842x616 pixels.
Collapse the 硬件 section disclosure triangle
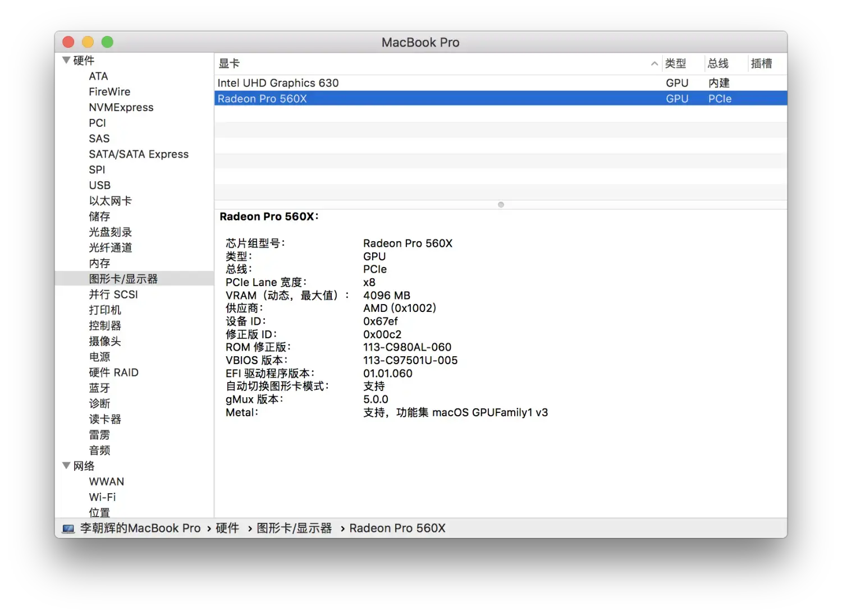coord(66,60)
